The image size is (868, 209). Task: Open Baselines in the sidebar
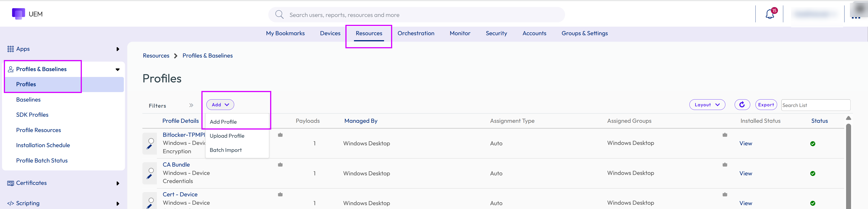pyautogui.click(x=28, y=100)
